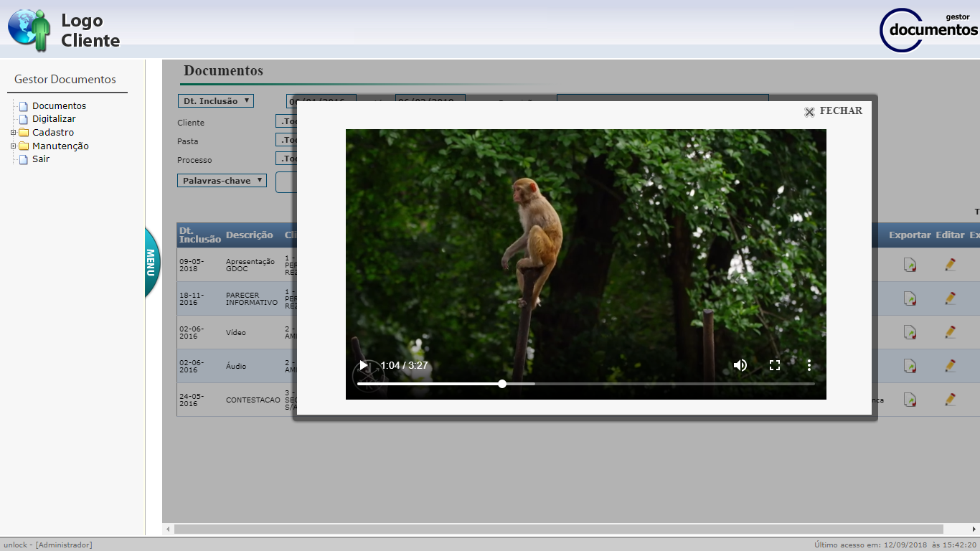Image resolution: width=980 pixels, height=551 pixels.
Task: Select the 'CONTESTACAO' description cell
Action: tap(253, 400)
